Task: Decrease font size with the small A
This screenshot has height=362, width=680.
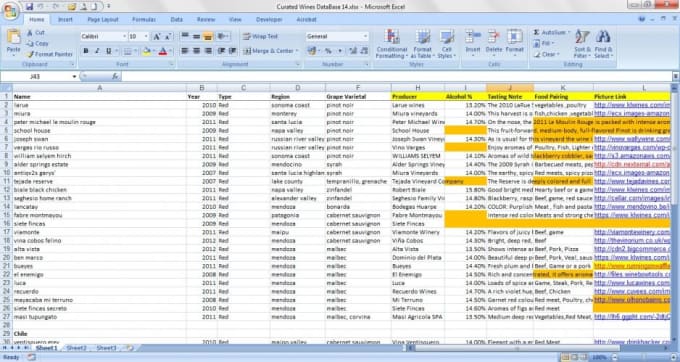Action: point(167,36)
